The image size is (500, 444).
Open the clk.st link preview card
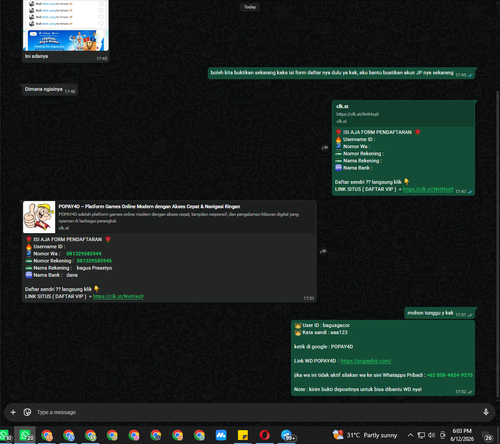403,114
